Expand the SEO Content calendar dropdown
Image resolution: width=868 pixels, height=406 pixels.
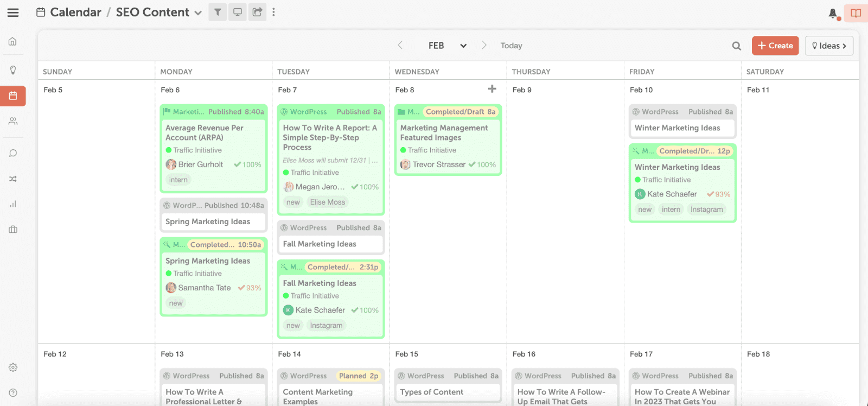point(198,13)
